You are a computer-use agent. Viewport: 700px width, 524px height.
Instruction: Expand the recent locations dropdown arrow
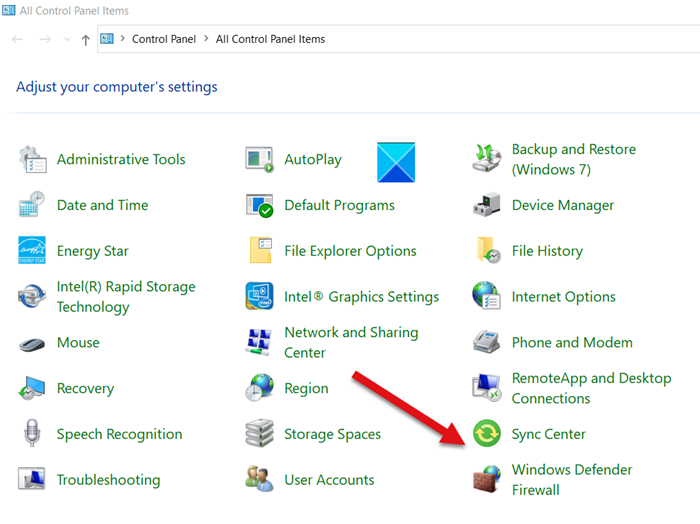pos(67,39)
